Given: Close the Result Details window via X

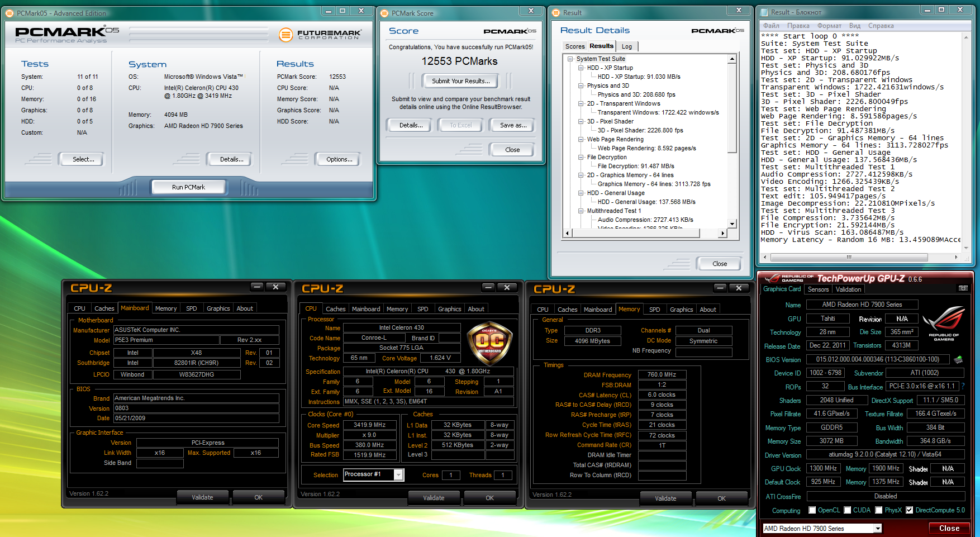Looking at the screenshot, I should pos(739,11).
